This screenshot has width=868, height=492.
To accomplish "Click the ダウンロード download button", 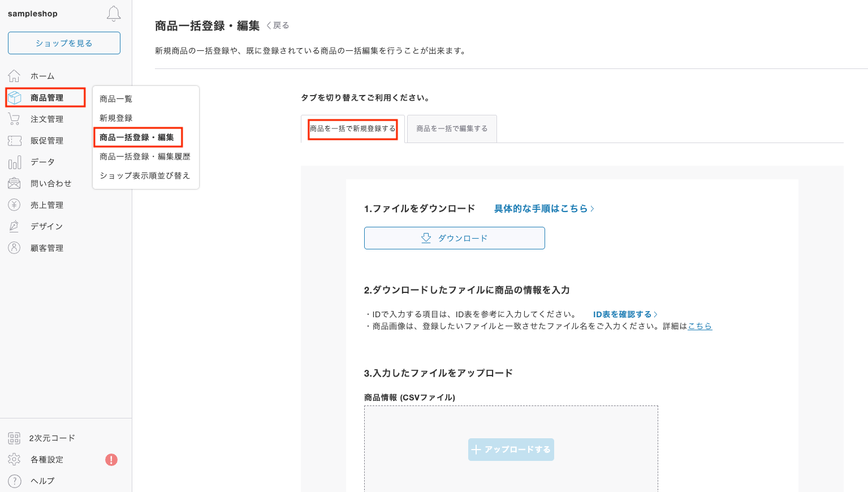I will coord(454,238).
